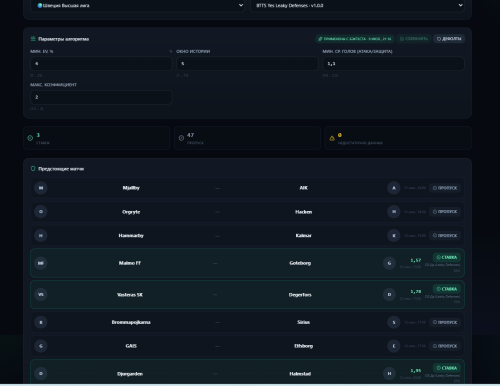The image size is (500, 386).
Task: Click the AIK team avatar
Action: coord(394,188)
